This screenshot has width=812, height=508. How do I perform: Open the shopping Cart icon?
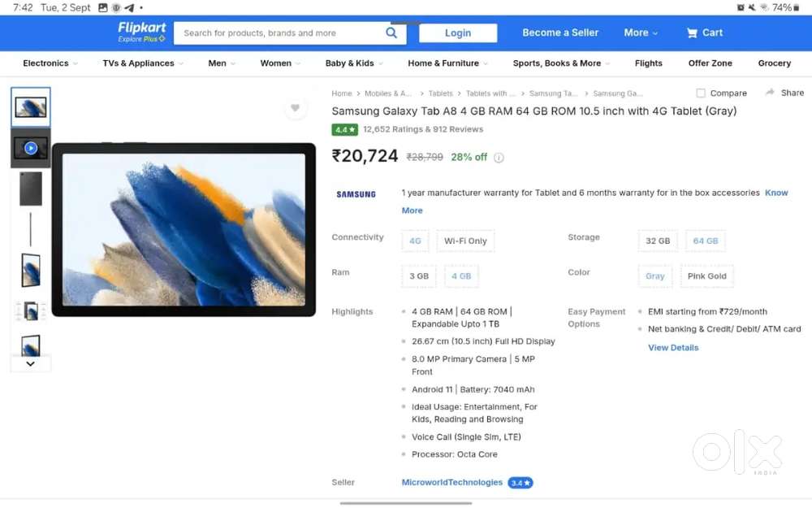click(x=692, y=33)
